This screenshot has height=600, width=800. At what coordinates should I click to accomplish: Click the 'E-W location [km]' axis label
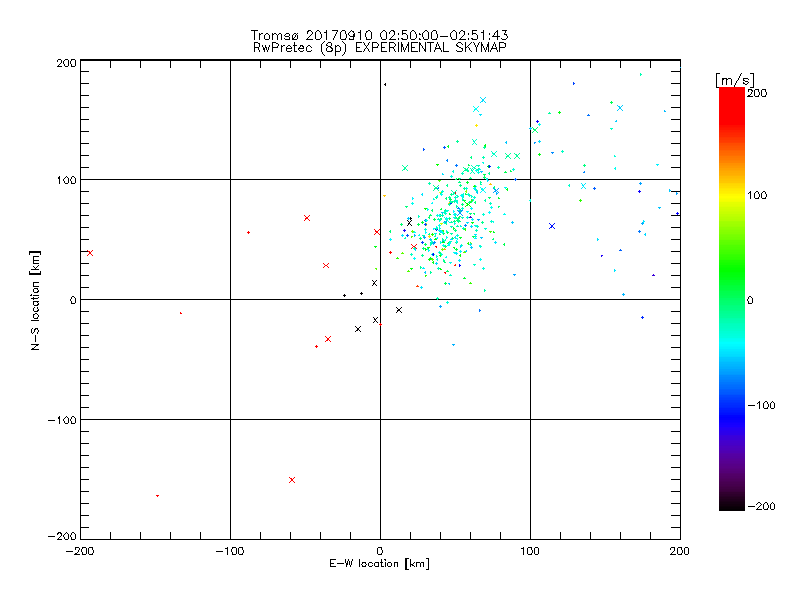(x=379, y=564)
